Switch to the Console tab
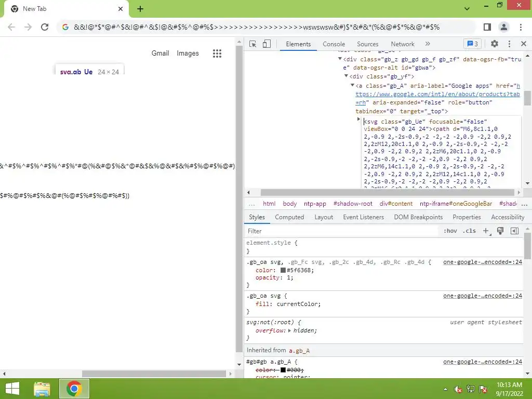This screenshot has height=399, width=532. coord(334,44)
